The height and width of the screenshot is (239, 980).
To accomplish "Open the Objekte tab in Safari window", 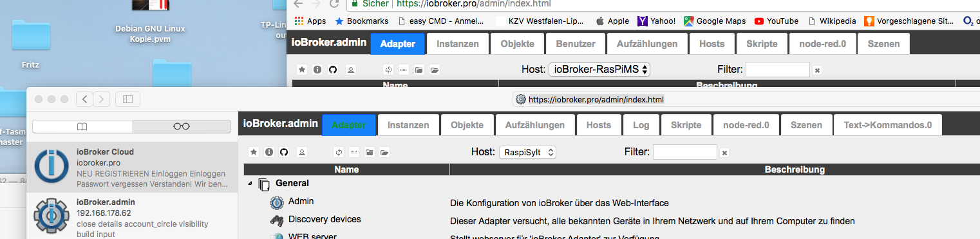I will click(x=467, y=125).
